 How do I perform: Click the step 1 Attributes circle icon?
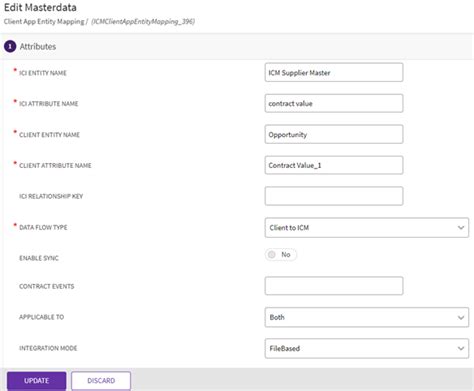[10, 47]
